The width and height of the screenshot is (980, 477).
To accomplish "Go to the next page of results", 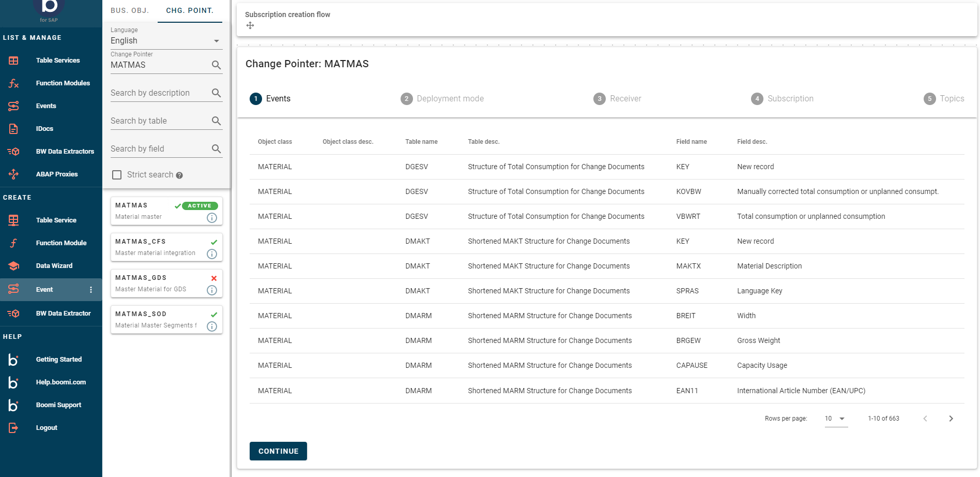I will click(951, 419).
